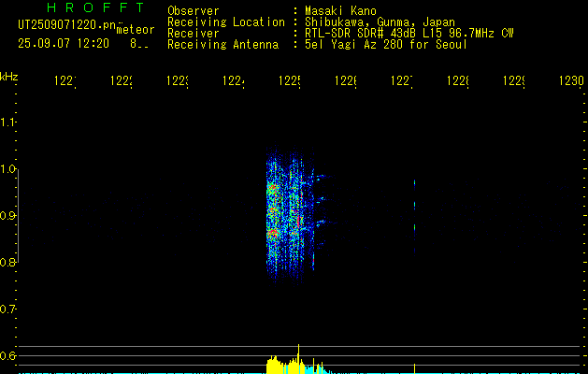This screenshot has width=588, height=374.
Task: Click the date stamp 25.09.07 12:20
Action: (x=64, y=44)
